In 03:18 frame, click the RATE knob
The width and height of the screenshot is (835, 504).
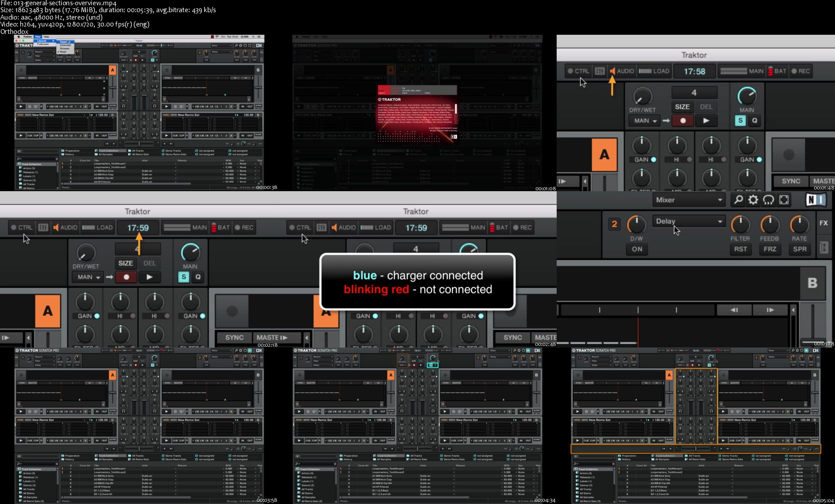[799, 225]
